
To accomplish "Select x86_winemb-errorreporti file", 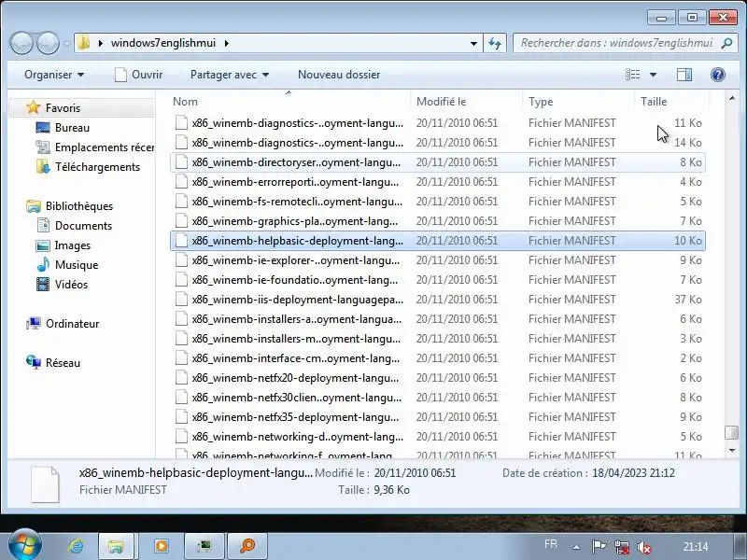I will [x=437, y=182].
